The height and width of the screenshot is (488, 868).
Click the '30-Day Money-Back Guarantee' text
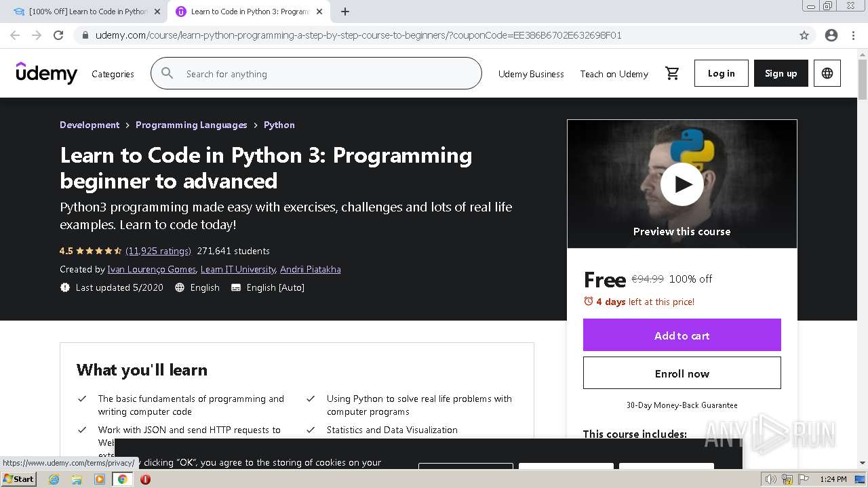point(682,405)
